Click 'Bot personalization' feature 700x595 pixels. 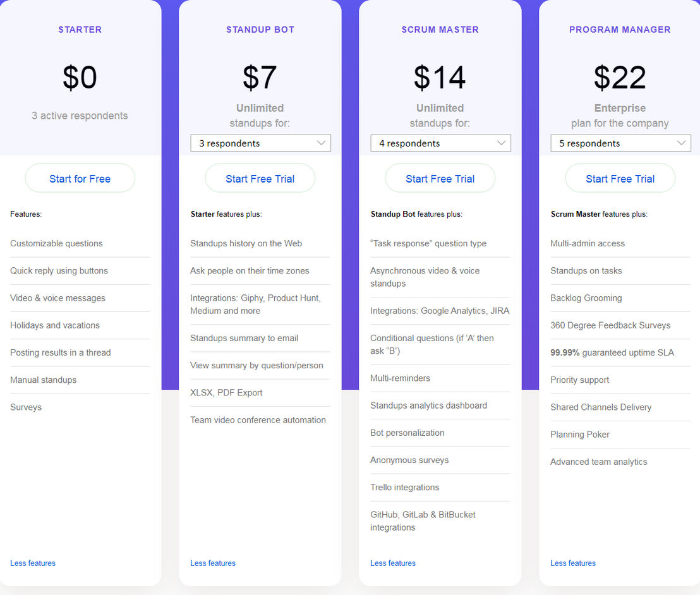click(x=407, y=433)
